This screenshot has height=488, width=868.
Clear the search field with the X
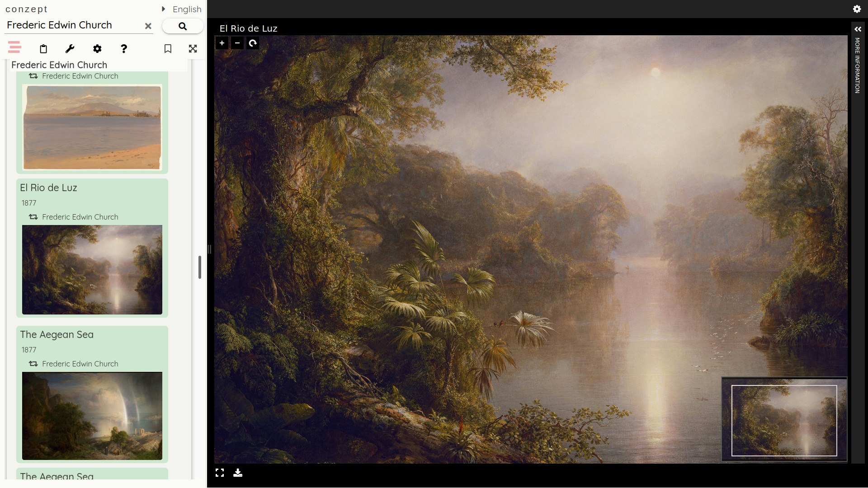148,26
